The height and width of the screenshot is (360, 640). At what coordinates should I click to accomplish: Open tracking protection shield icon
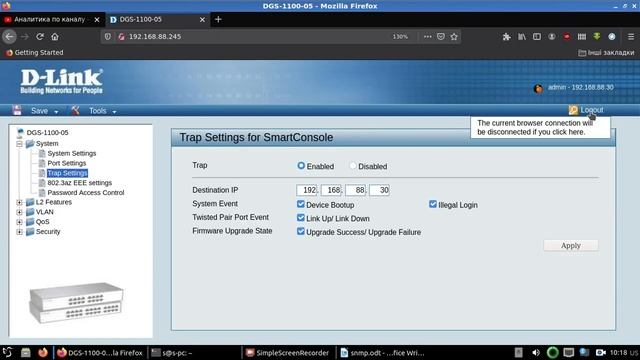click(x=107, y=37)
